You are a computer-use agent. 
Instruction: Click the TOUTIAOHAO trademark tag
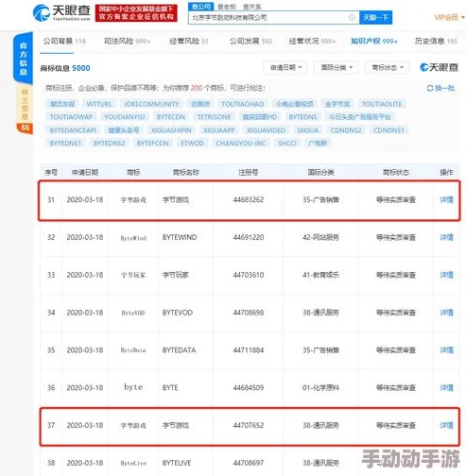tap(242, 104)
